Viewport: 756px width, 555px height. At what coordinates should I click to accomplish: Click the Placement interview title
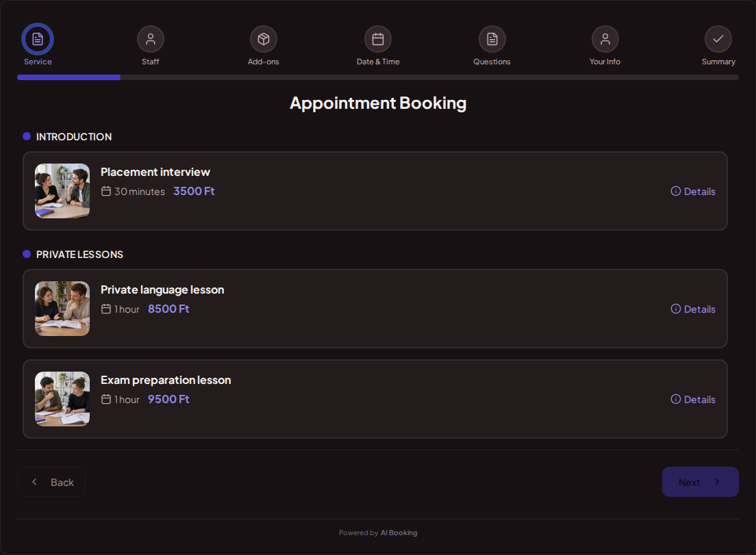point(155,172)
